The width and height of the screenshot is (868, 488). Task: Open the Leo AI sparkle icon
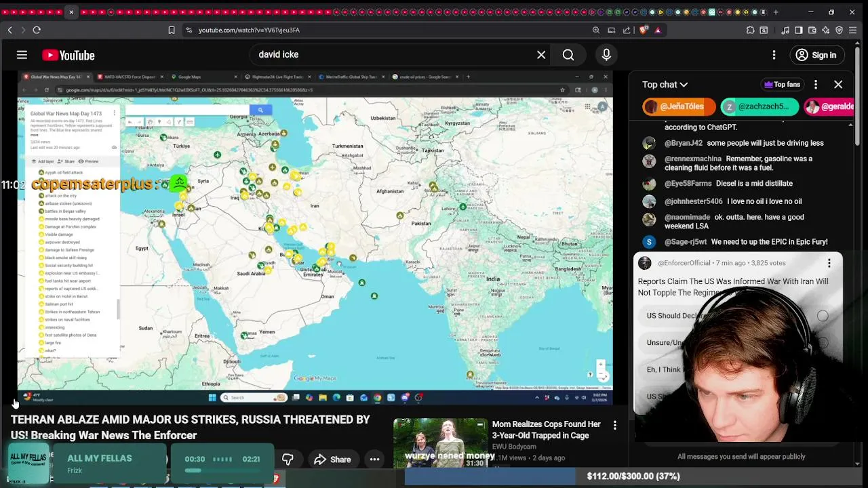(x=825, y=30)
